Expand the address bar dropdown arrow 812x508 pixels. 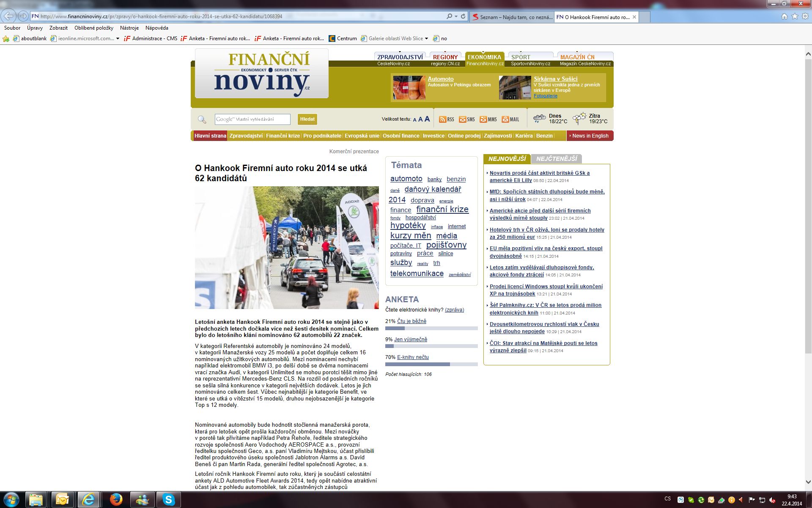[x=456, y=17]
